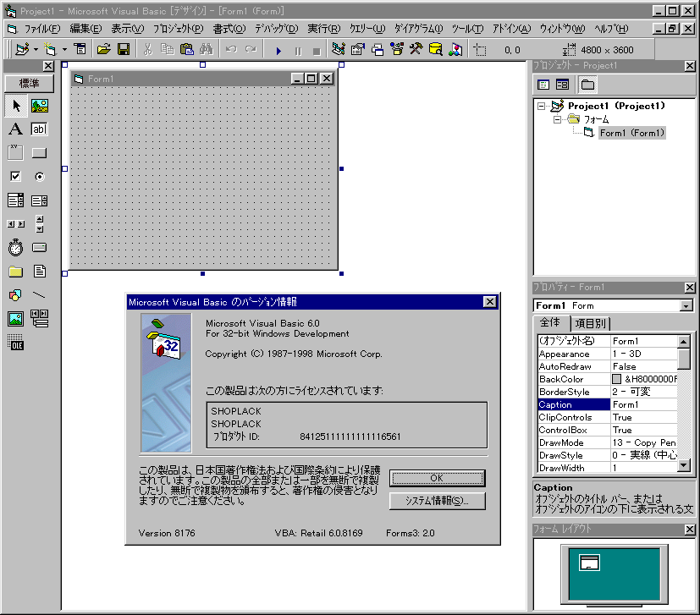Screen dimensions: 700x615
Task: Select the PictureBox control tool
Action: pos(40,106)
